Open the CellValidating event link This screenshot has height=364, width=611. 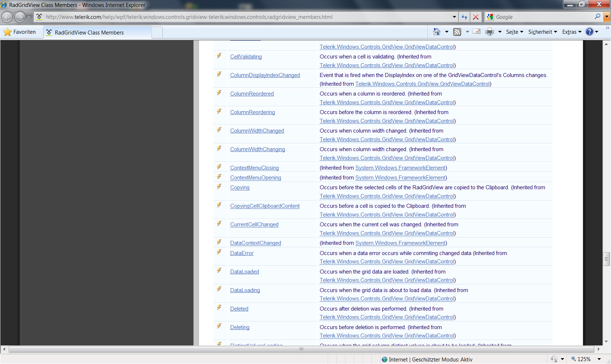click(x=246, y=57)
